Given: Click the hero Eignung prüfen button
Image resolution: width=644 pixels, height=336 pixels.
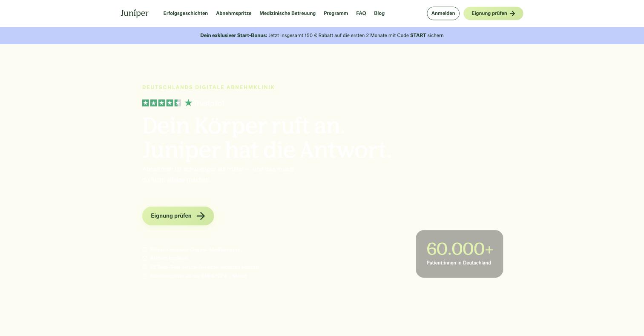Looking at the screenshot, I should click(178, 216).
